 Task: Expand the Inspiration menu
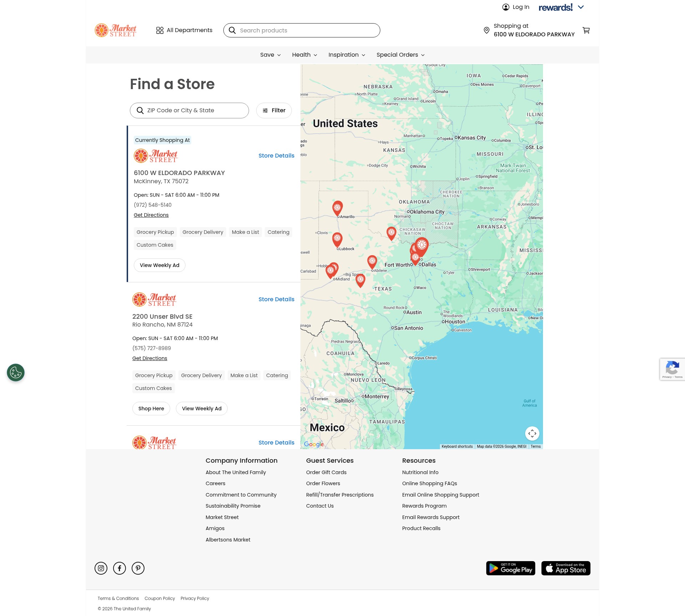347,55
